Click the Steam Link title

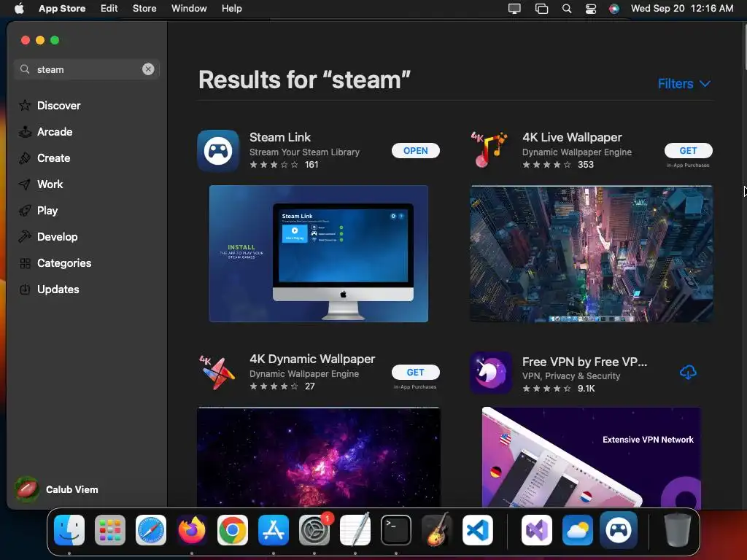point(280,137)
